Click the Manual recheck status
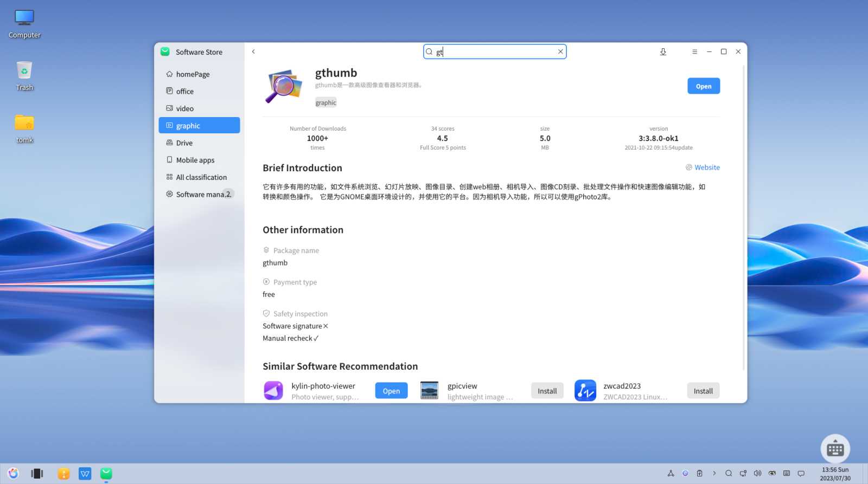Viewport: 868px width, 484px height. click(x=291, y=338)
